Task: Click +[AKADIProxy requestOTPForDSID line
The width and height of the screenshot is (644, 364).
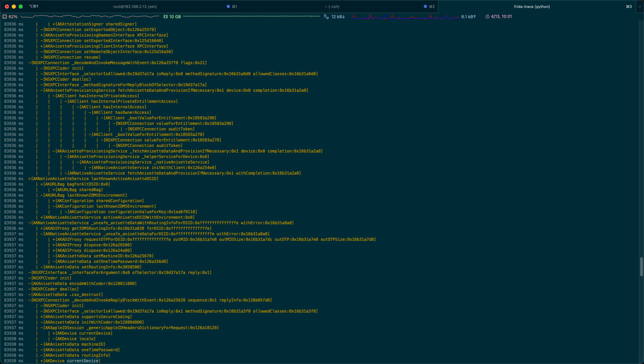Action: 214,239
